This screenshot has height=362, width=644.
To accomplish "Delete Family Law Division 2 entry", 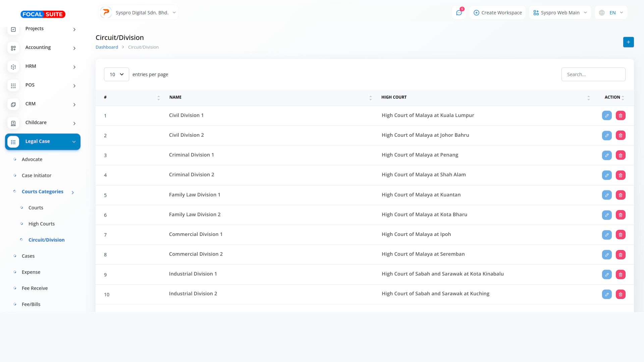I will [x=621, y=215].
